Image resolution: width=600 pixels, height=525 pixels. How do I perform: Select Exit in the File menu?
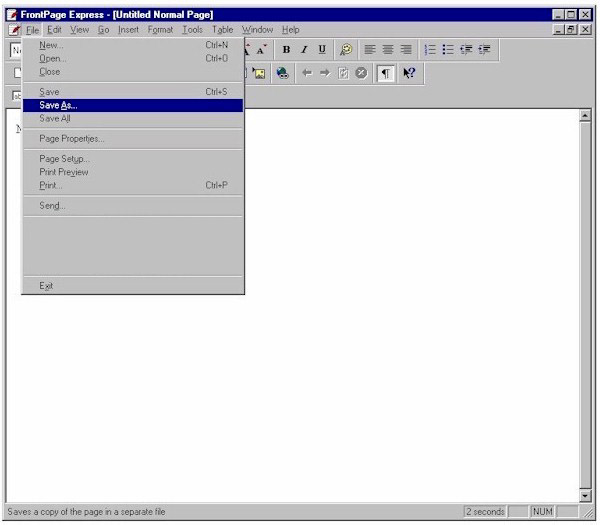pos(133,286)
